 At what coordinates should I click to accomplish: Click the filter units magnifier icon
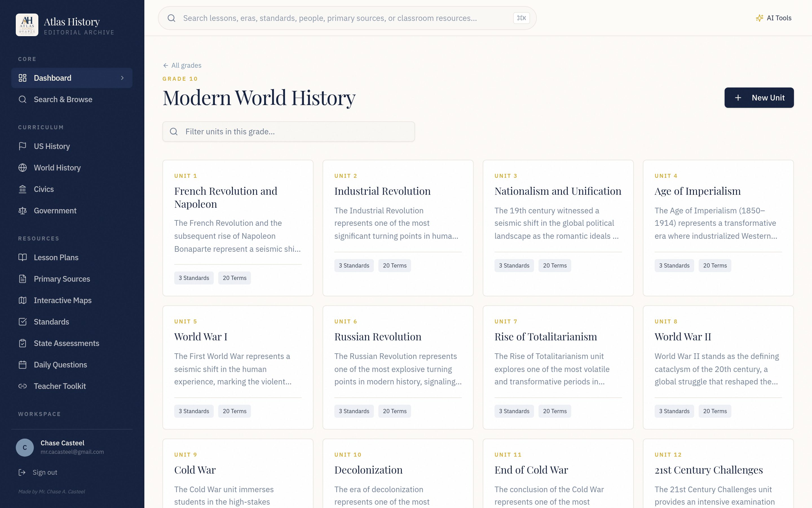(x=173, y=132)
